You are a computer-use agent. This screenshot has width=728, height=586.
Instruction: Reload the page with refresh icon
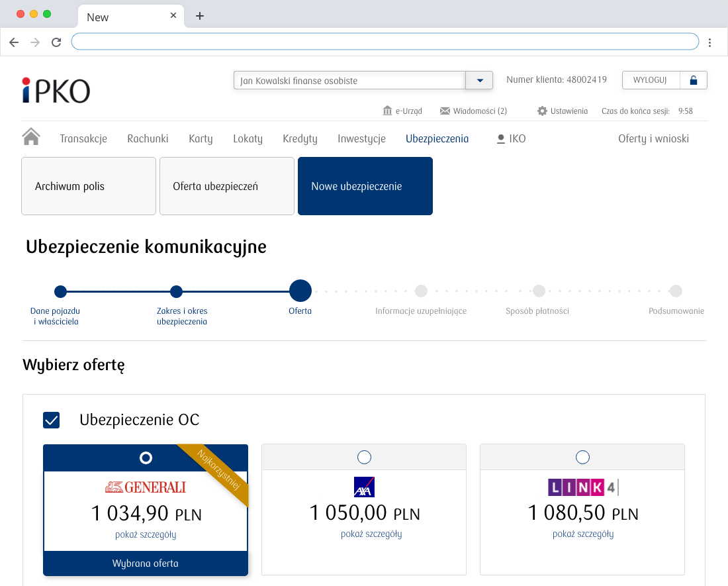pos(56,42)
